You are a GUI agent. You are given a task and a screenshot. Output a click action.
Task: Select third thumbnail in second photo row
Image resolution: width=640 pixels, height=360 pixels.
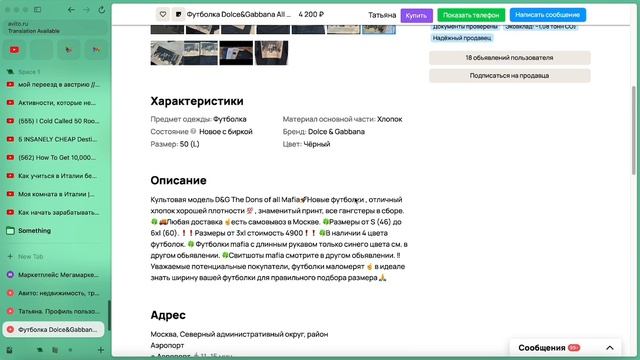pyautogui.click(x=236, y=53)
